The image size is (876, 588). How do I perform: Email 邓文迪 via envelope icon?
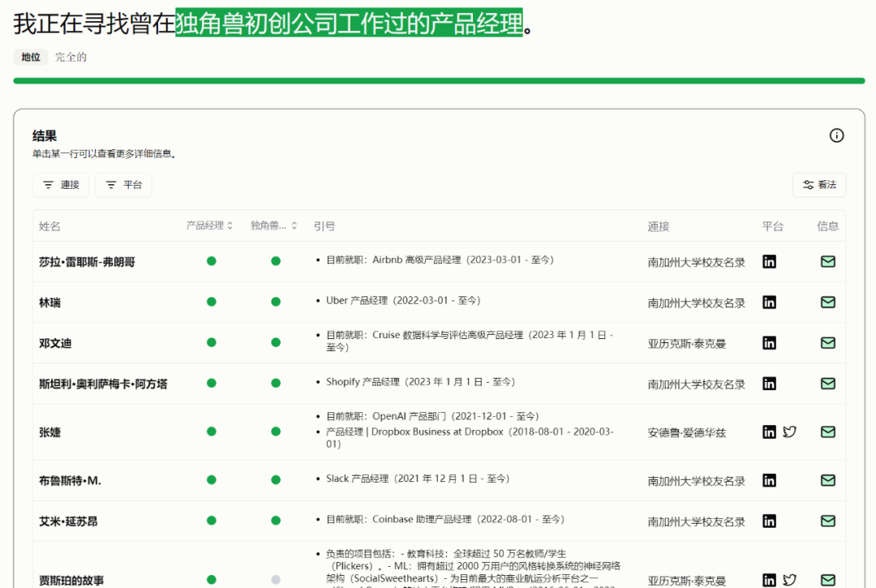pos(828,343)
